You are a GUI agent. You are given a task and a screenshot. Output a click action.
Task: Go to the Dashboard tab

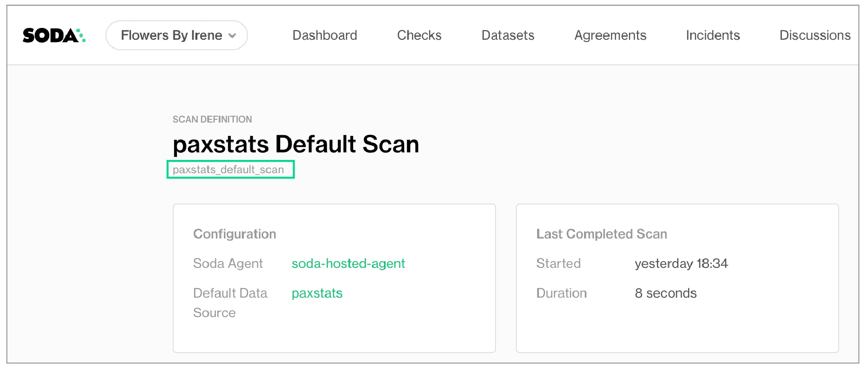point(325,35)
